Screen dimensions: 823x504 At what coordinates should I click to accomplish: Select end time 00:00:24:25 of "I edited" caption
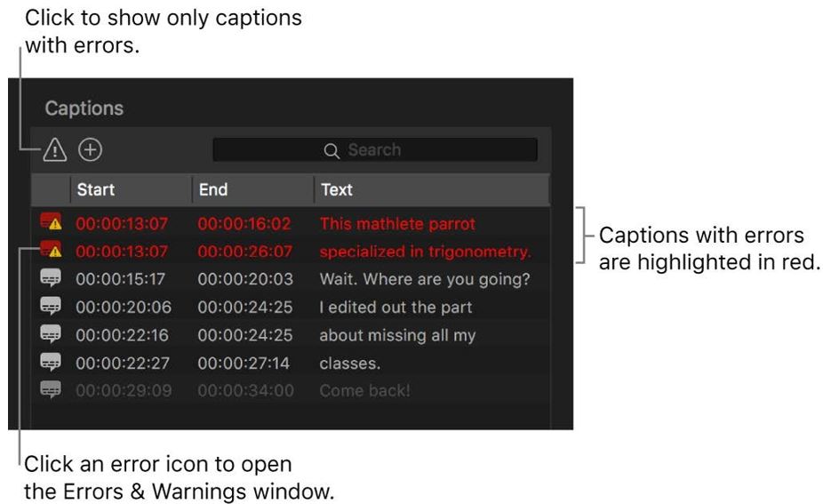pyautogui.click(x=245, y=308)
